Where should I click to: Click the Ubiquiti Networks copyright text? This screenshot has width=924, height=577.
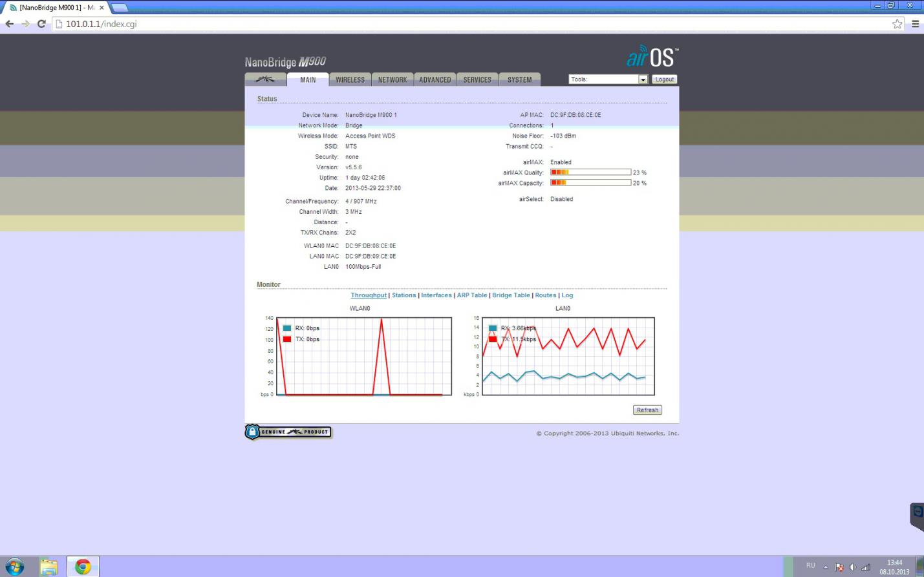click(x=608, y=434)
